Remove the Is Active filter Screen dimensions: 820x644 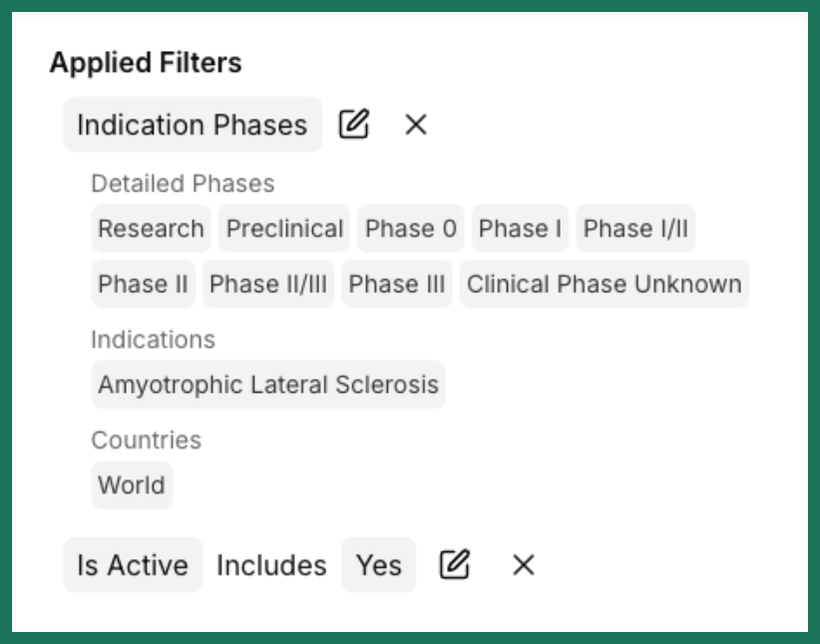click(x=524, y=565)
